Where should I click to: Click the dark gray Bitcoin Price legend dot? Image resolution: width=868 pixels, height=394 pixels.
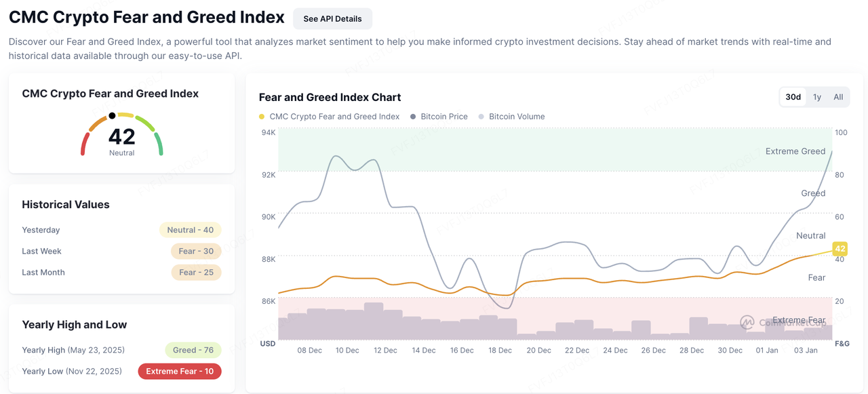[x=413, y=117]
